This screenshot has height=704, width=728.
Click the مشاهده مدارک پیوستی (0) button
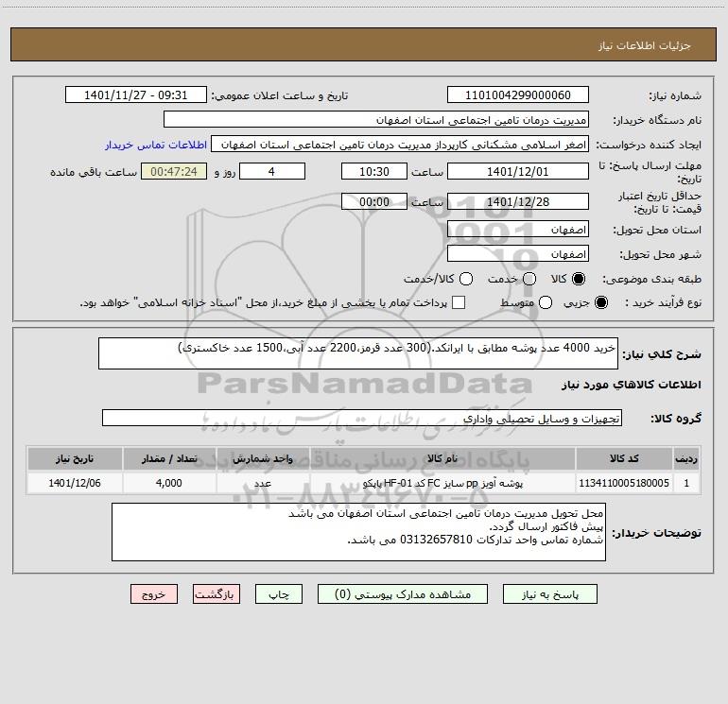click(403, 594)
